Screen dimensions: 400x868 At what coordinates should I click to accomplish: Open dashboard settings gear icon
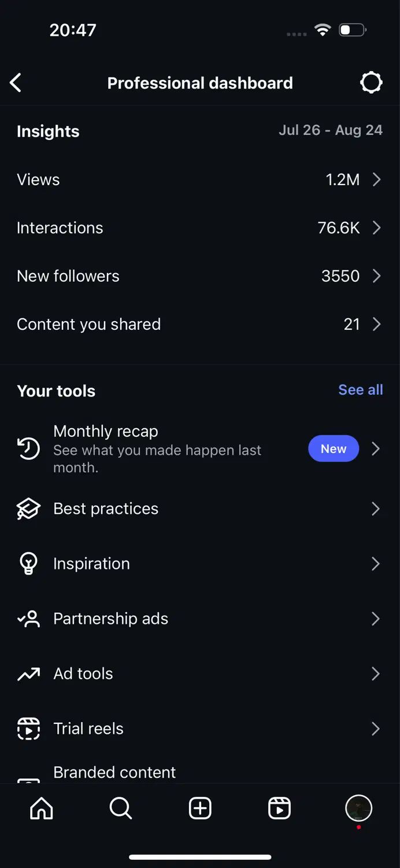point(371,83)
